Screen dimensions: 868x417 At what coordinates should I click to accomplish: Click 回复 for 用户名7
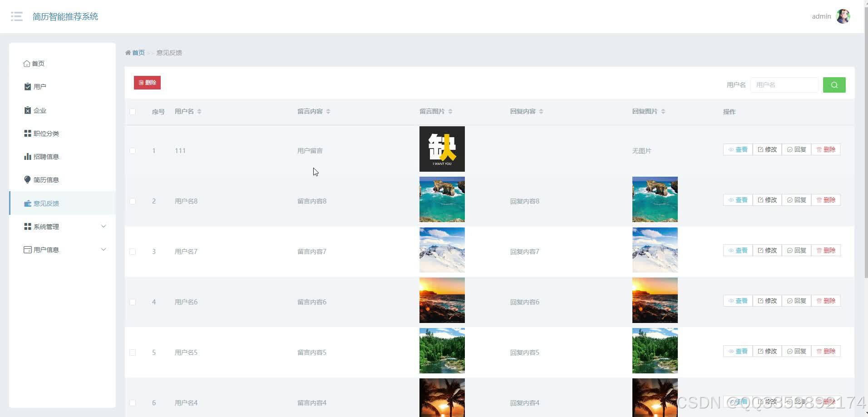(x=796, y=250)
